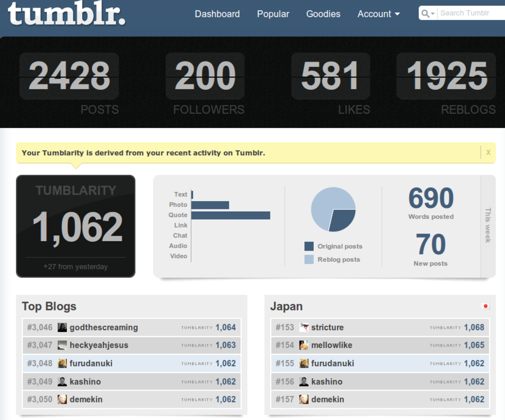Click furudanuki's avatar in Top Blogs
This screenshot has height=420, width=505.
coord(62,363)
